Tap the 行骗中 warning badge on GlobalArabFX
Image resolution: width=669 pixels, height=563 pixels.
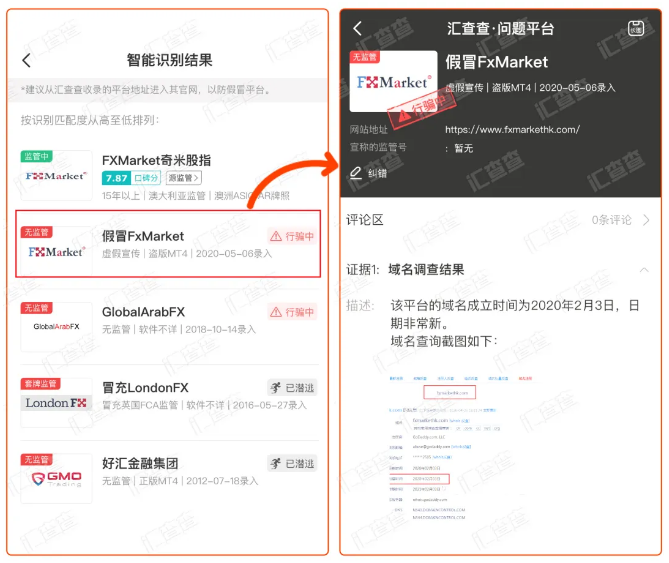coord(292,312)
